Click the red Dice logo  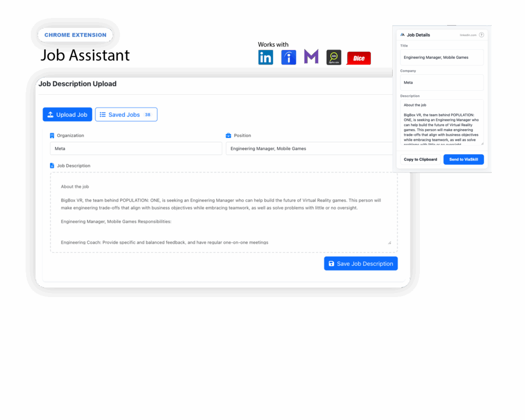358,58
